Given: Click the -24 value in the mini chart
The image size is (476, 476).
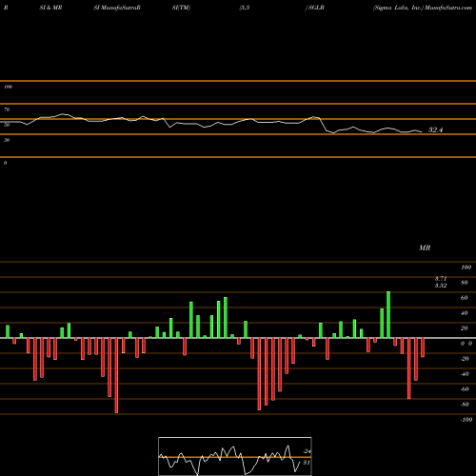Looking at the screenshot, I should click(307, 451).
